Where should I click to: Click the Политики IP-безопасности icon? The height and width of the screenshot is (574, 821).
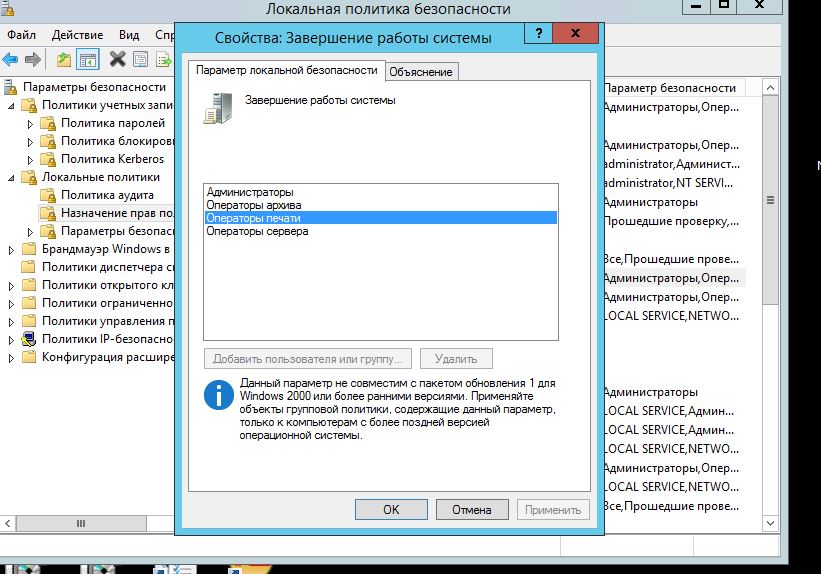tap(29, 339)
